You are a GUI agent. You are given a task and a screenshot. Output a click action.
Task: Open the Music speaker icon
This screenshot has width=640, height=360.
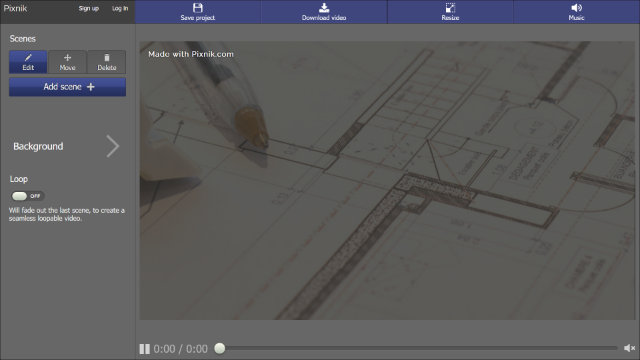pyautogui.click(x=576, y=8)
